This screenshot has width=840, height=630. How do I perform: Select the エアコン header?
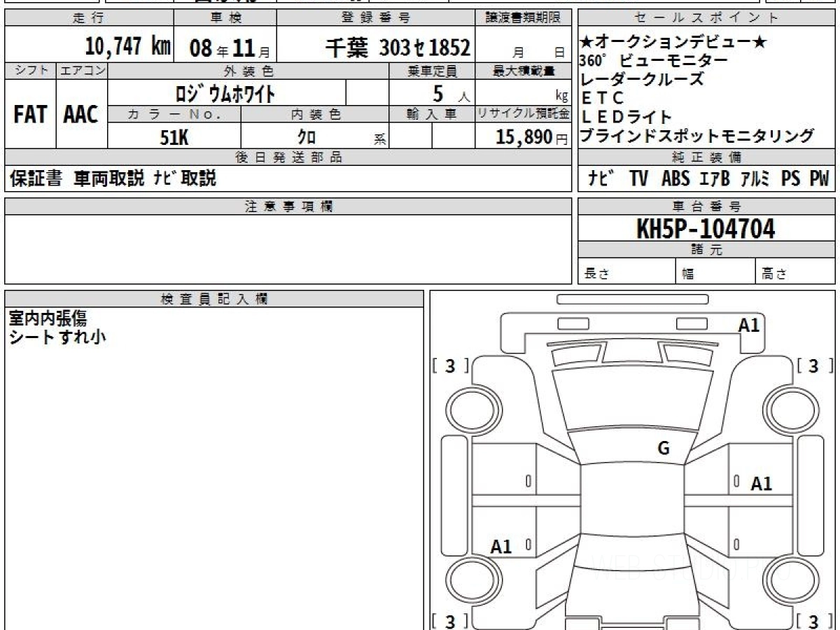tap(82, 71)
